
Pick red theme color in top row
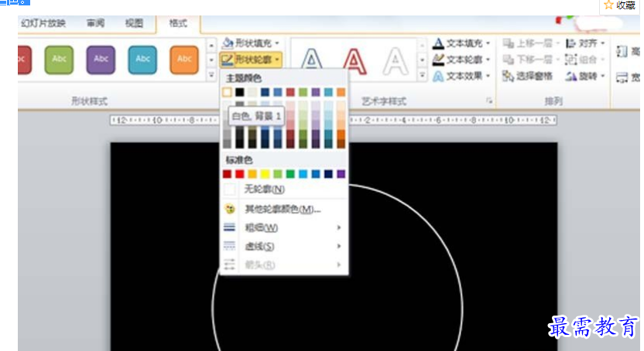point(290,92)
